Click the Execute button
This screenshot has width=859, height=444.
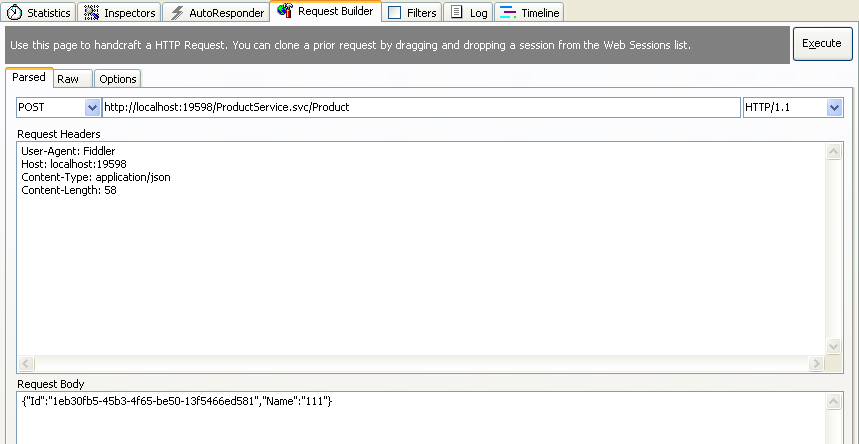pyautogui.click(x=822, y=43)
